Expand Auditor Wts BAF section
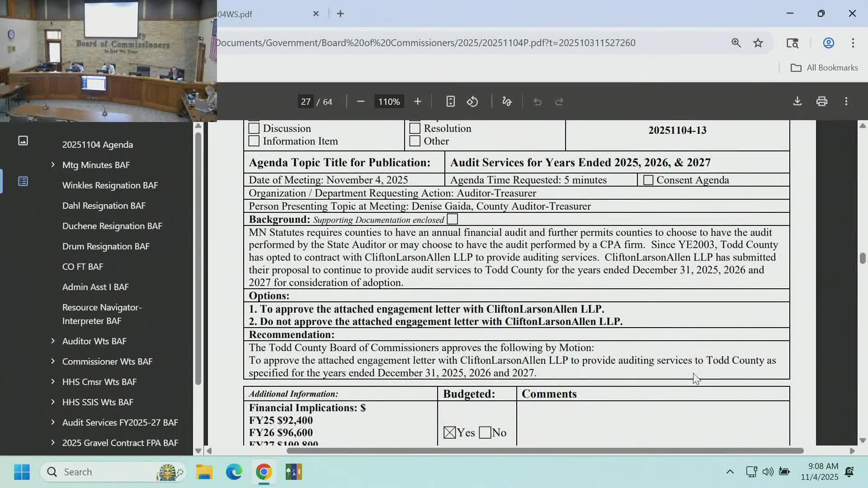 point(52,341)
